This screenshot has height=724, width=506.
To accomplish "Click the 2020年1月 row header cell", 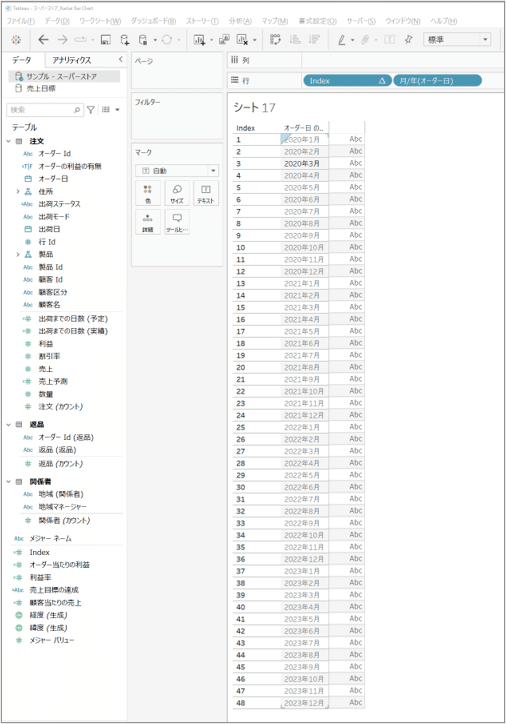I will pyautogui.click(x=305, y=139).
